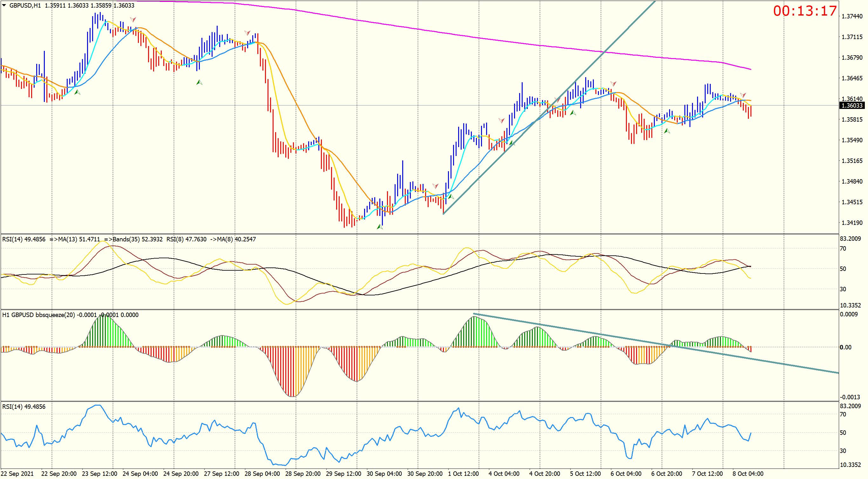Image resolution: width=868 pixels, height=479 pixels.
Task: Click red down arrow above the 28 Sep 04:00 peak
Action: (247, 33)
